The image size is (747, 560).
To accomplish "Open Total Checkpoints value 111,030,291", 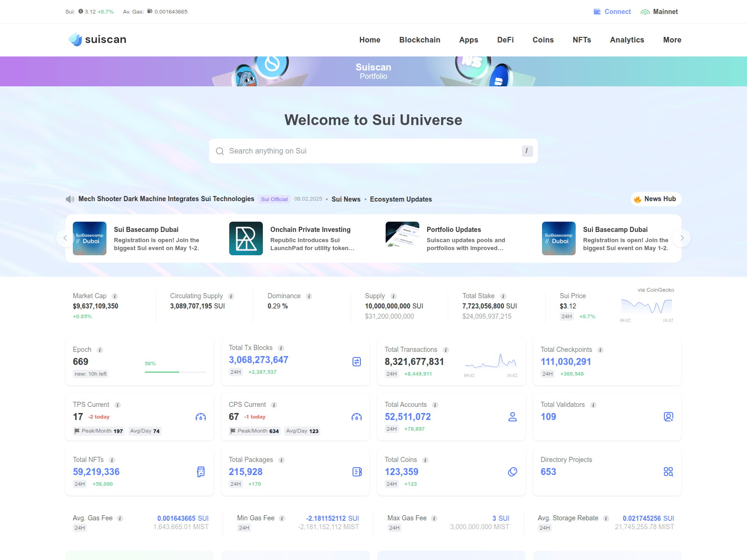I will pyautogui.click(x=566, y=362).
